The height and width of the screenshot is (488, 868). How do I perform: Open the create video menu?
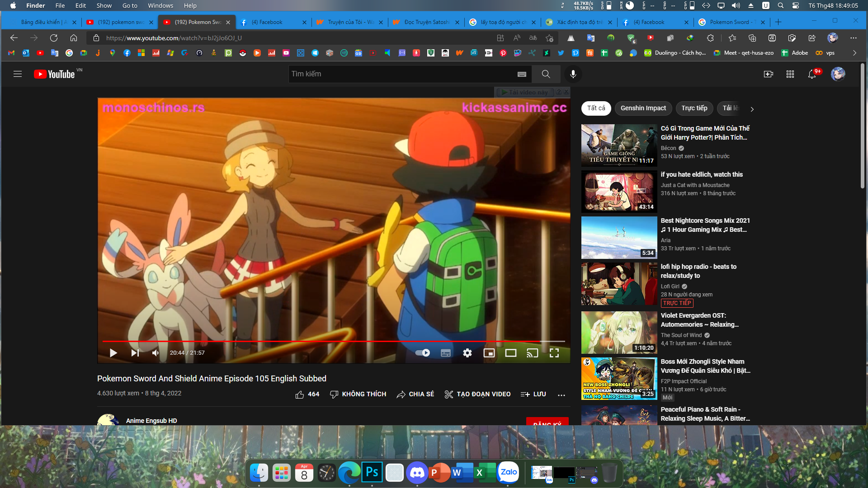coord(769,74)
